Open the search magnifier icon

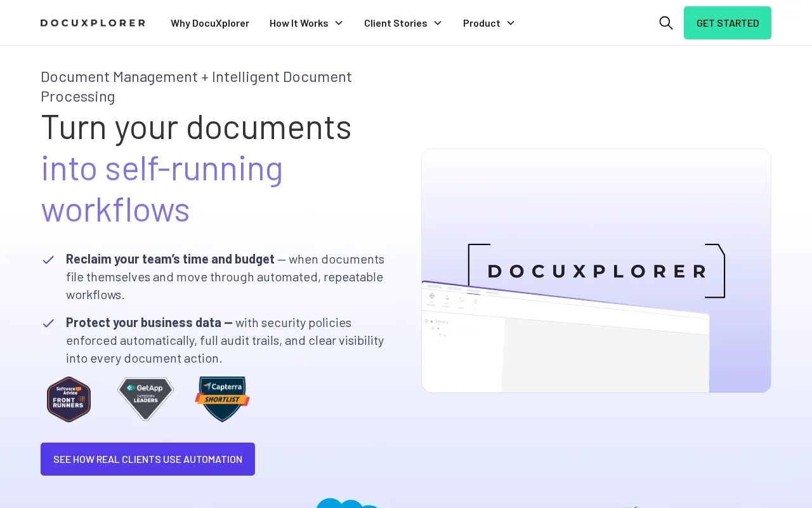click(x=665, y=23)
